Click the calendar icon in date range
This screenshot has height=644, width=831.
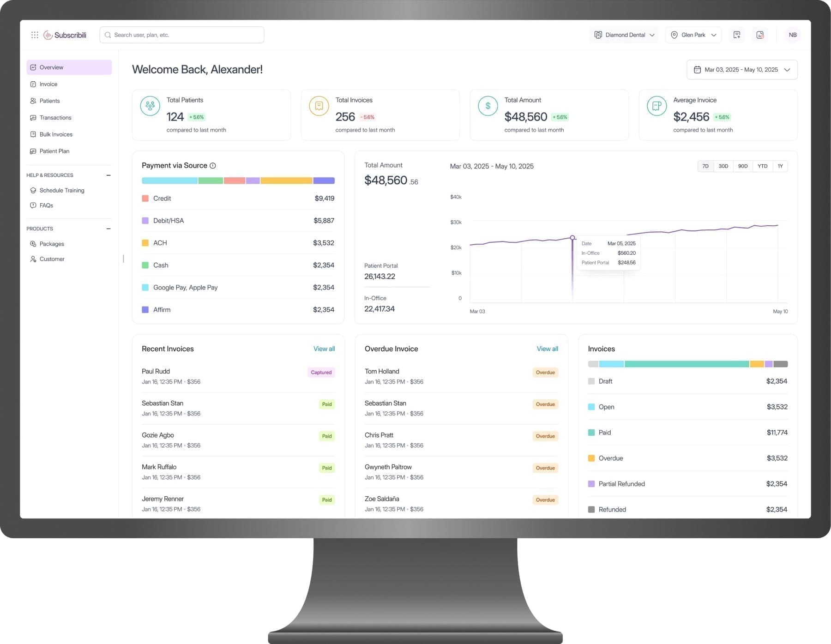(x=697, y=70)
